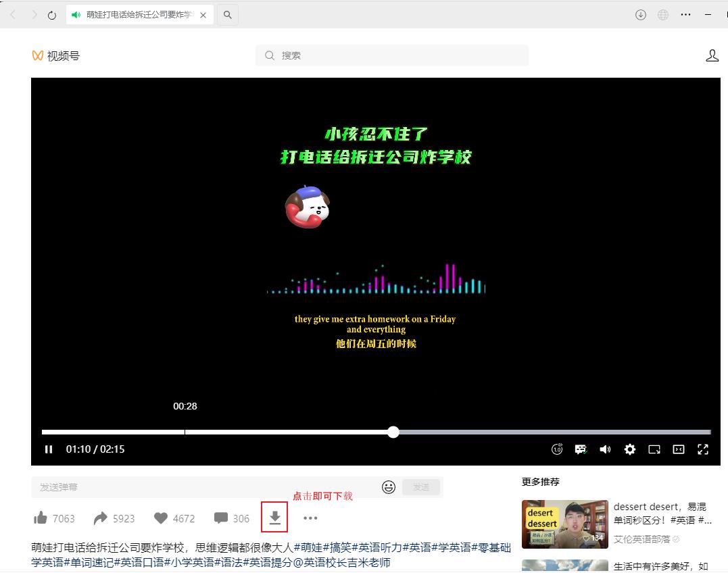Open more options three-dot menu below video
Screen dimensions: 728x573
[310, 518]
